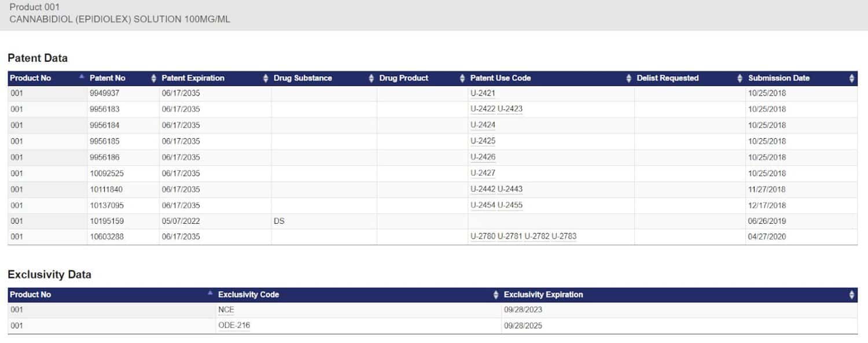
Task: Click the U-2427 use code link
Action: (483, 173)
